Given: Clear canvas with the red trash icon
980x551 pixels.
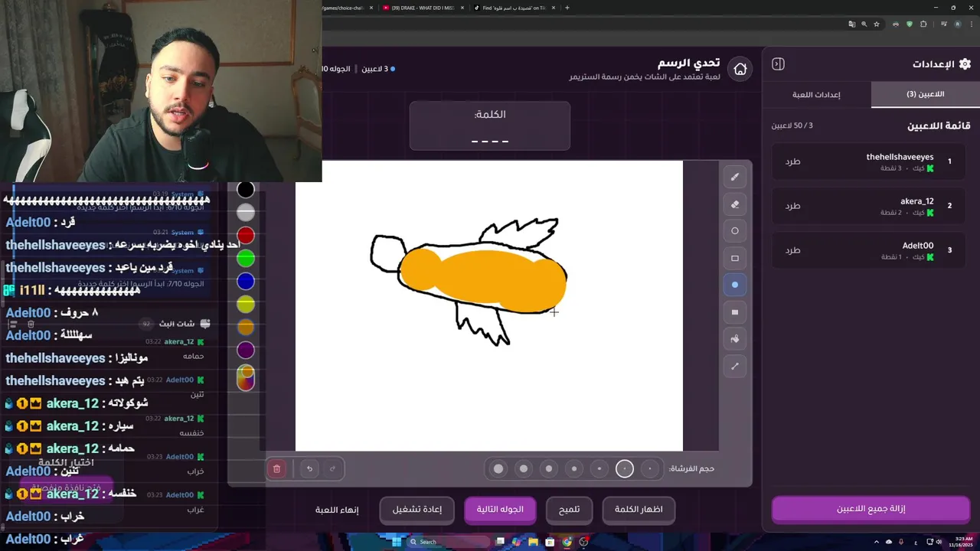Looking at the screenshot, I should pos(277,468).
